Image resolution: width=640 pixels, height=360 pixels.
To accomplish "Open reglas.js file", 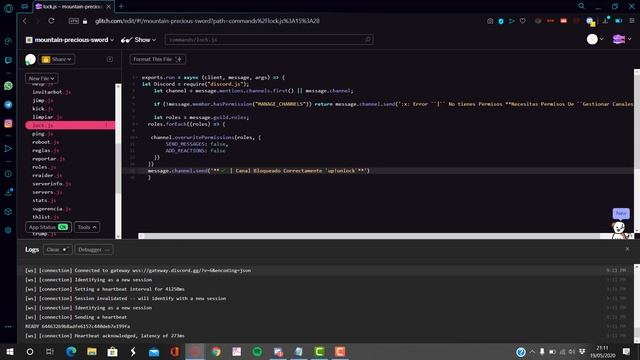I will click(46, 150).
